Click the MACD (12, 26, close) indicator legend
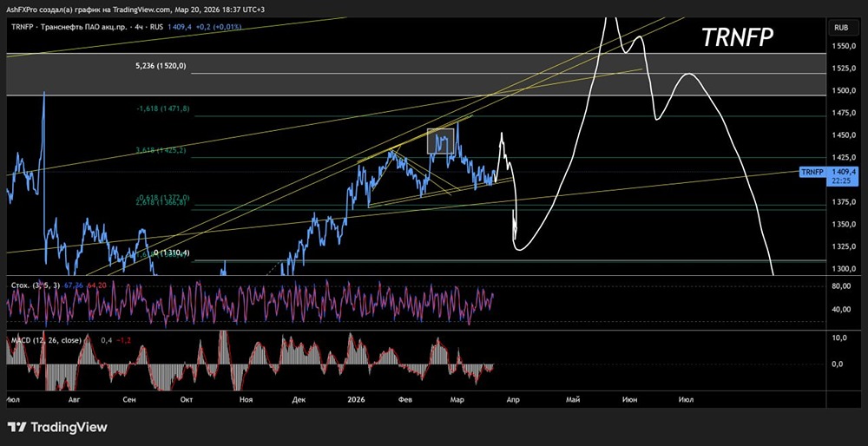Viewport: 868px width, 446px height. [46, 340]
